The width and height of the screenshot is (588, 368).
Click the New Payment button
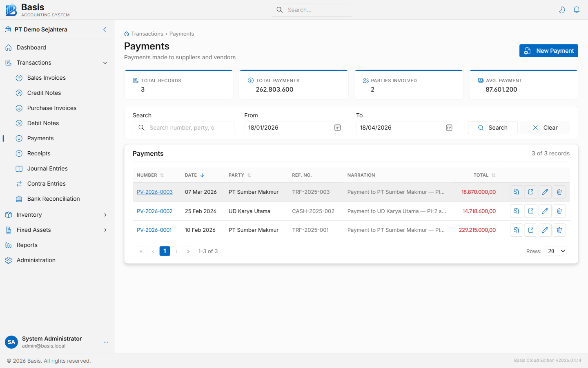(548, 51)
